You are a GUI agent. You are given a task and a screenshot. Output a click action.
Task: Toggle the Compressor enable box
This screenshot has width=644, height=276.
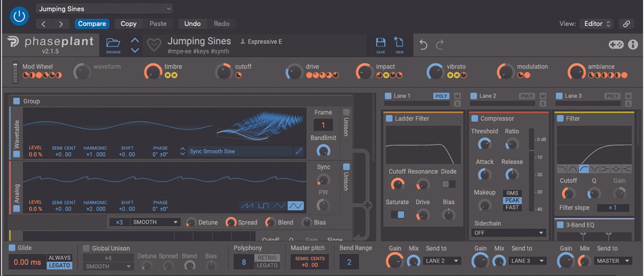475,119
